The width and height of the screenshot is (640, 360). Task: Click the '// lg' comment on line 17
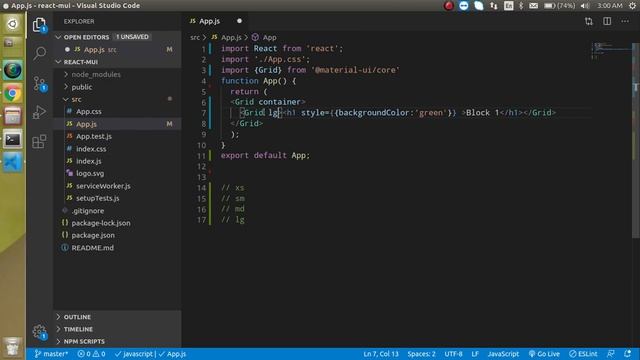[233, 220]
